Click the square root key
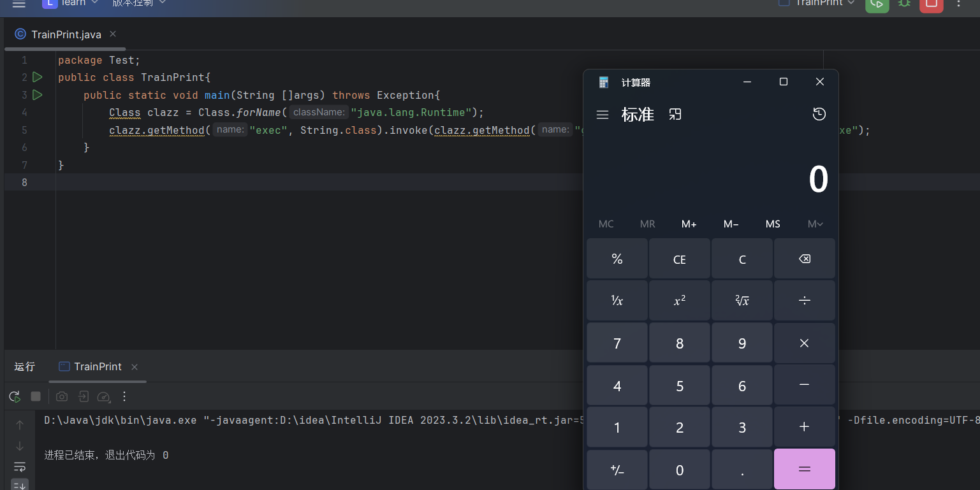Screen dimensions: 980x490 [742, 301]
